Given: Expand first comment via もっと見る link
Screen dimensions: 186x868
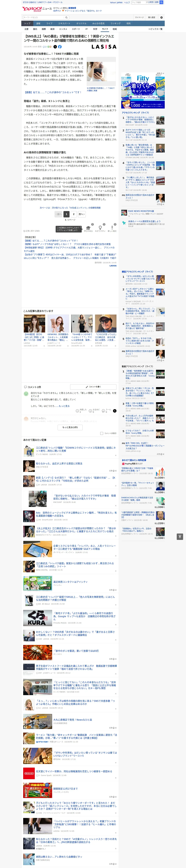Looking at the screenshot, I should click(64, 406).
